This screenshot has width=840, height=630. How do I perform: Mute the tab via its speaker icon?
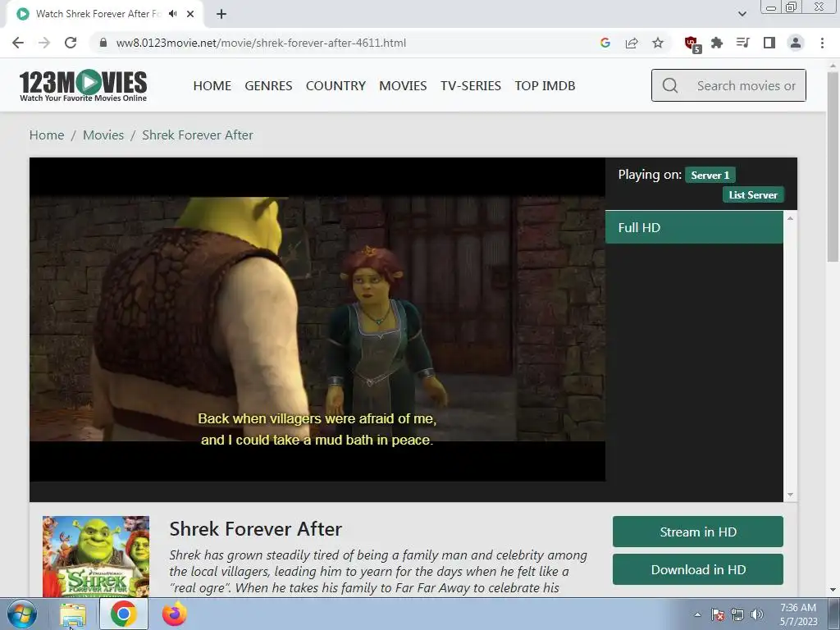coord(172,14)
